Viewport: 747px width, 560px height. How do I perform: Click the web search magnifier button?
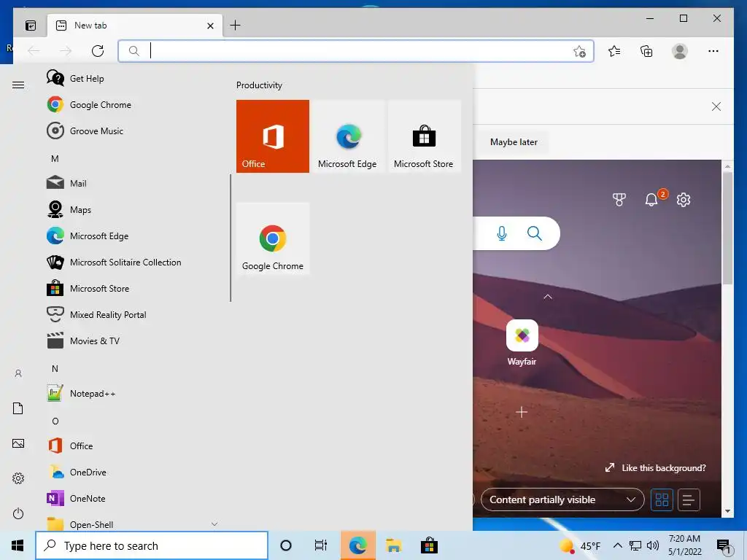(x=535, y=233)
